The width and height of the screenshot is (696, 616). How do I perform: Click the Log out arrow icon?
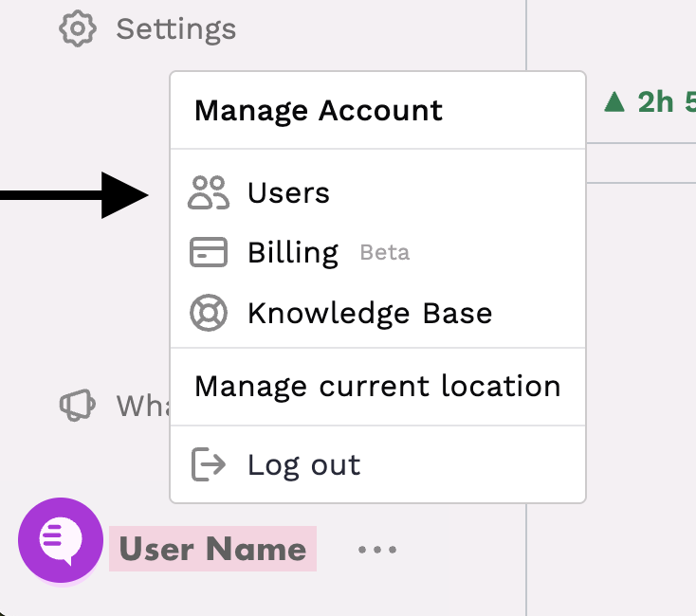click(x=209, y=464)
